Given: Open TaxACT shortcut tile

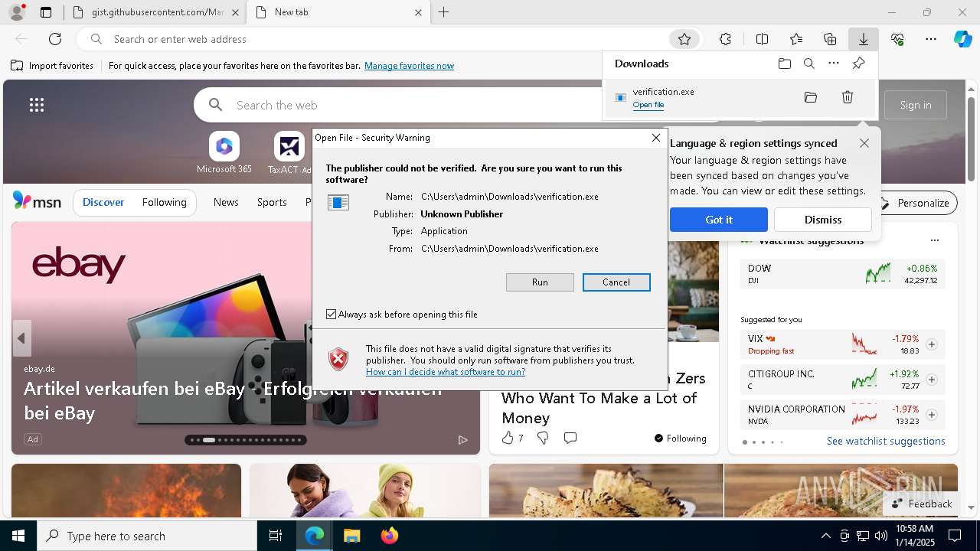Looking at the screenshot, I should tap(289, 153).
